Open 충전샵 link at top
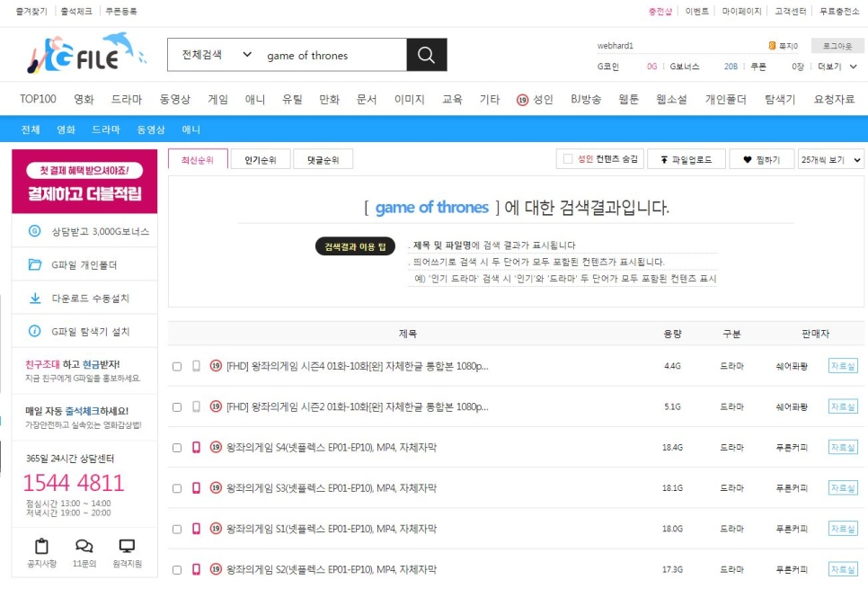868x589 pixels. [660, 11]
